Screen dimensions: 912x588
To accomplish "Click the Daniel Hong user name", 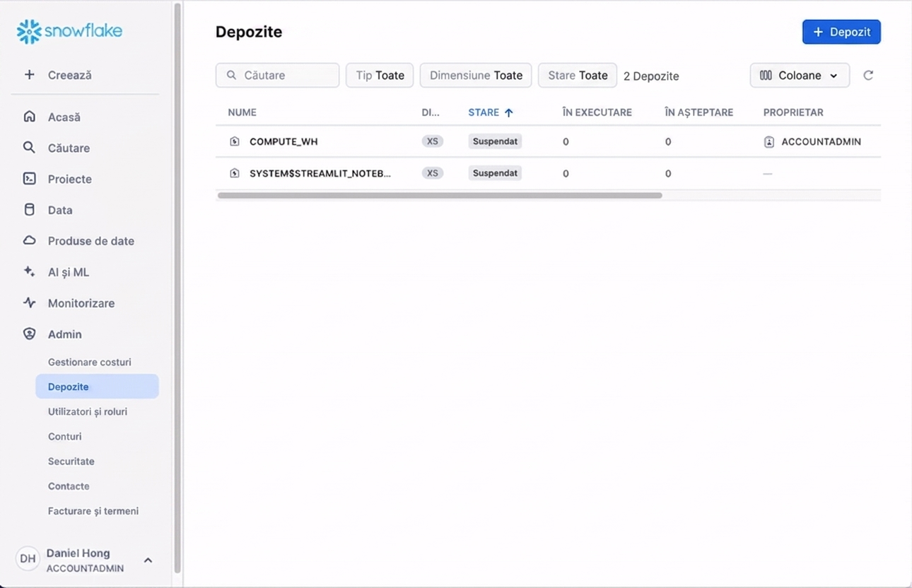I will (78, 553).
